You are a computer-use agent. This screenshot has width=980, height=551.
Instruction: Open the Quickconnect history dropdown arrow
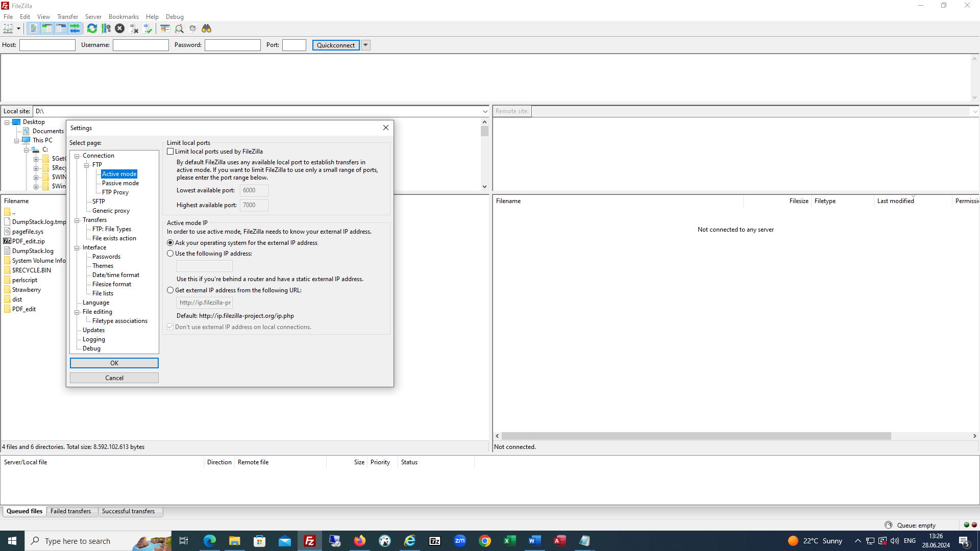click(365, 45)
